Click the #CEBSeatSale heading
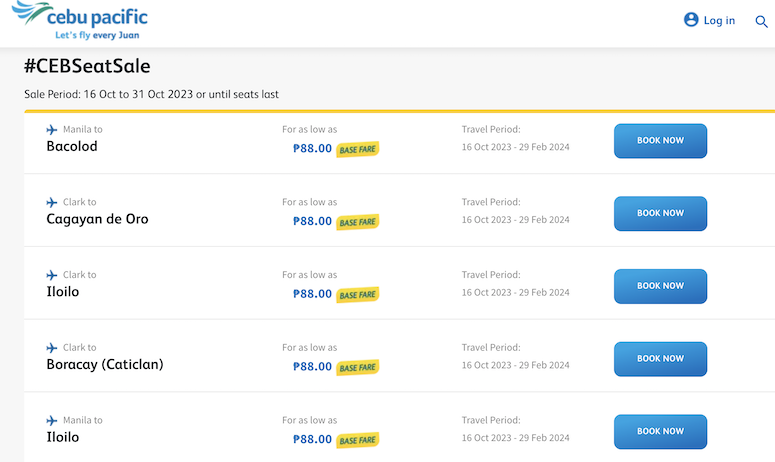775x462 pixels. (87, 66)
